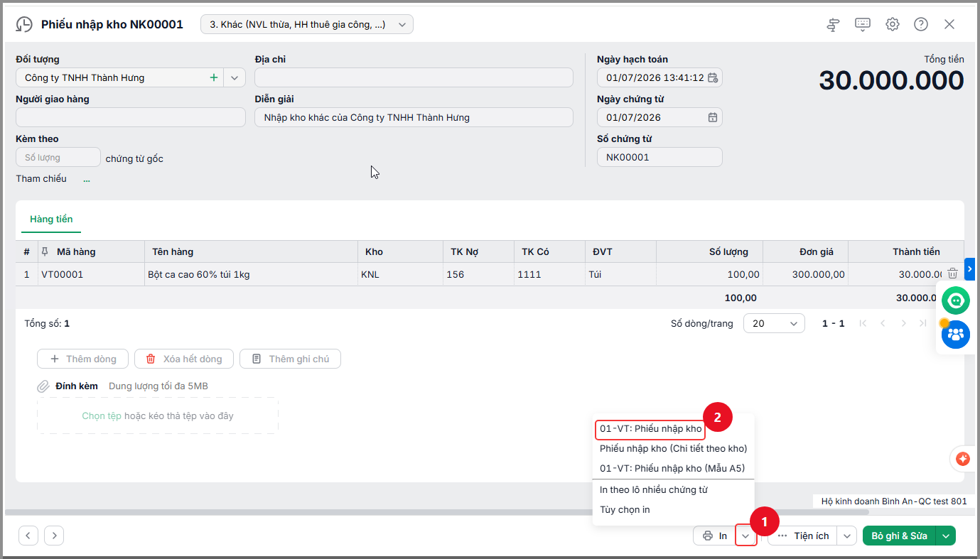The width and height of the screenshot is (980, 559).
Task: Select 01-VT: Phiếu nhập kho print template
Action: tap(651, 428)
